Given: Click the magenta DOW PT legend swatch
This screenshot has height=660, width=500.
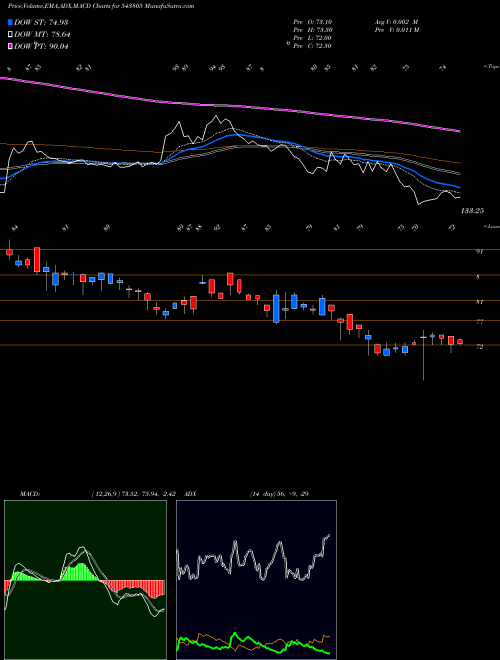Looking at the screenshot, I should (x=10, y=46).
